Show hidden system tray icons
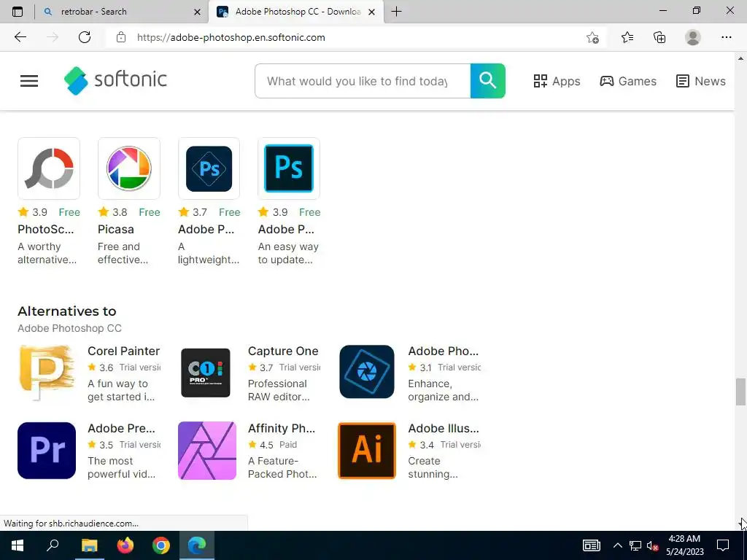 click(617, 545)
